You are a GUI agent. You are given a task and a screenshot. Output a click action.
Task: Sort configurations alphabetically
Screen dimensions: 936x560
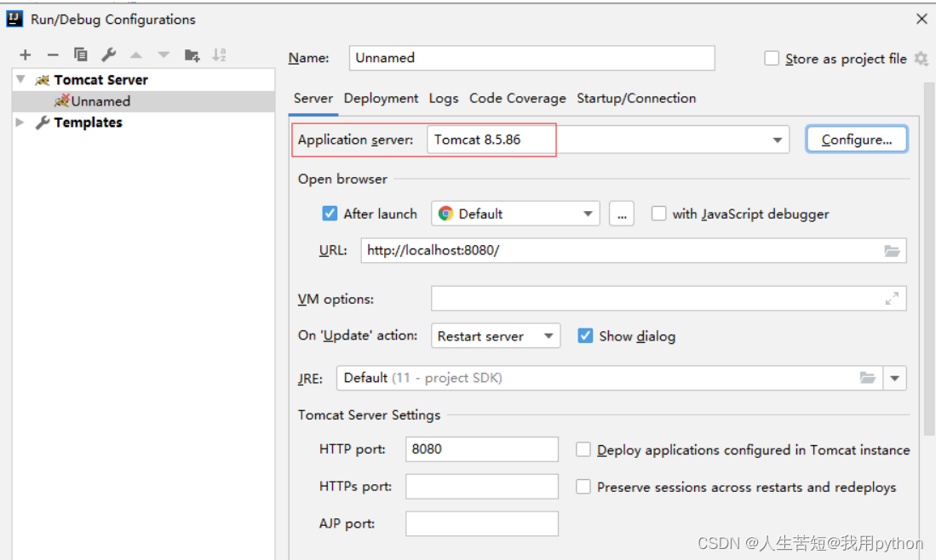tap(219, 54)
